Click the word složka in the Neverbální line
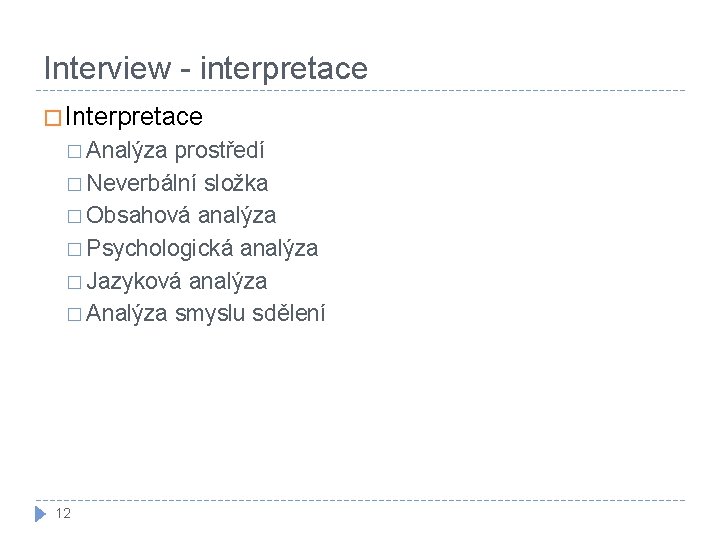This screenshot has height=540, width=720. [x=235, y=183]
